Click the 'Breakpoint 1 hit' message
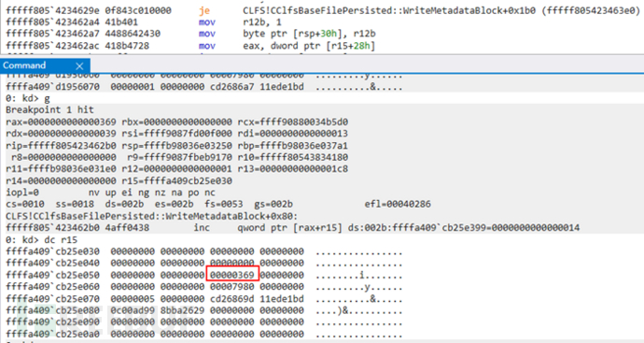 coord(49,109)
